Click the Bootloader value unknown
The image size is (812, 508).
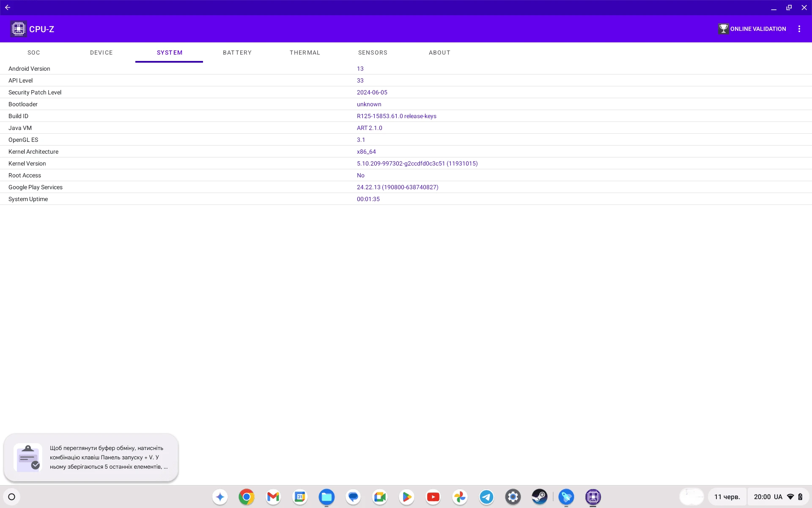click(x=369, y=104)
